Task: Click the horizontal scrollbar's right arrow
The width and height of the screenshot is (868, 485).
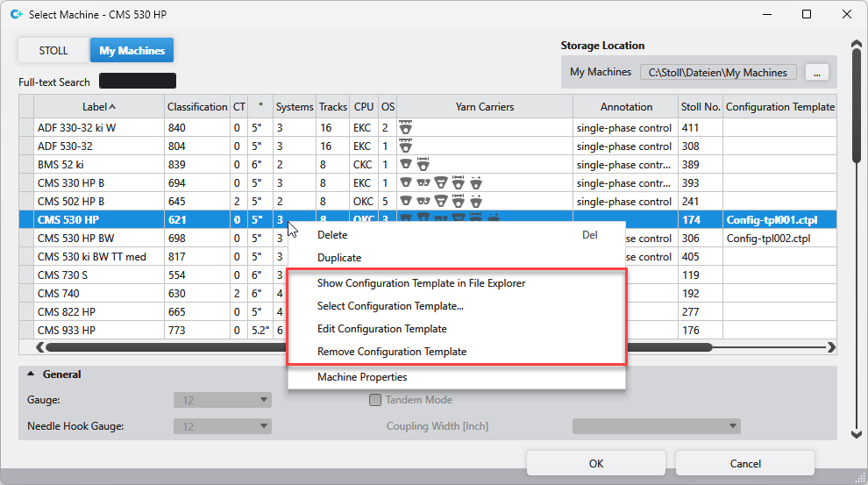Action: (831, 347)
